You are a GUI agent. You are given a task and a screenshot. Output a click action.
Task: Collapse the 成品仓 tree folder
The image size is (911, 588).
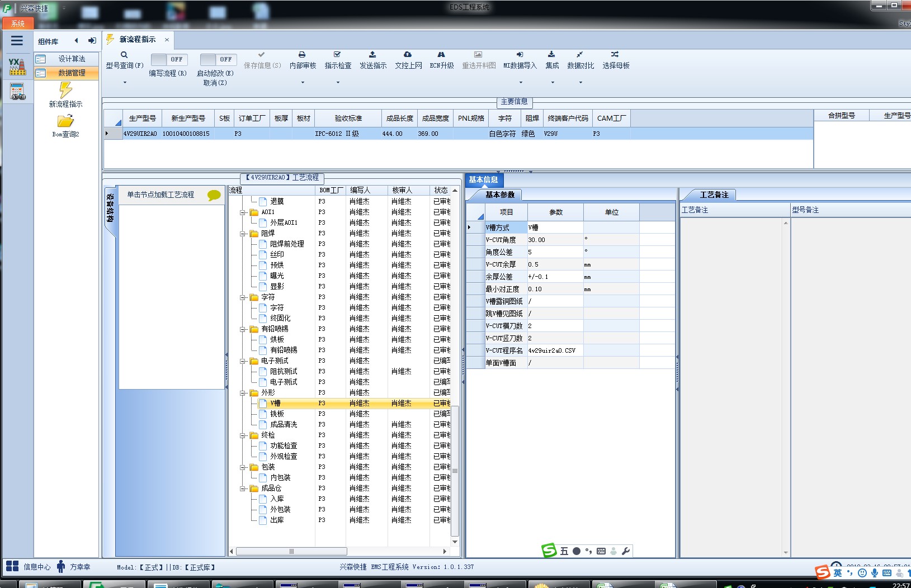(x=243, y=489)
